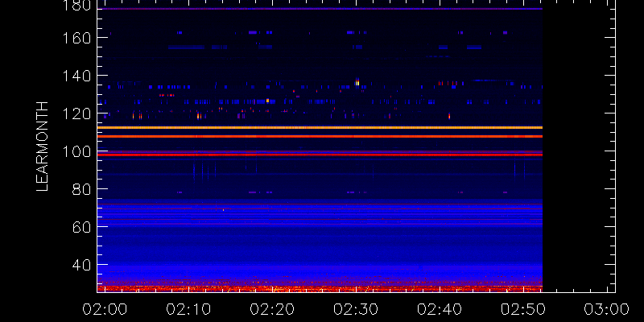Click the 80 frequency axis label
644x322 pixels.
[81, 189]
